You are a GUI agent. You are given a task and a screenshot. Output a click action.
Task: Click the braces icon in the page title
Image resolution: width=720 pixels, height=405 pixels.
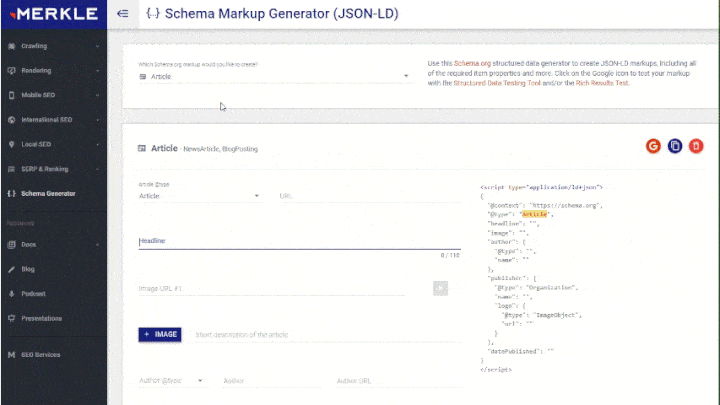pos(152,13)
